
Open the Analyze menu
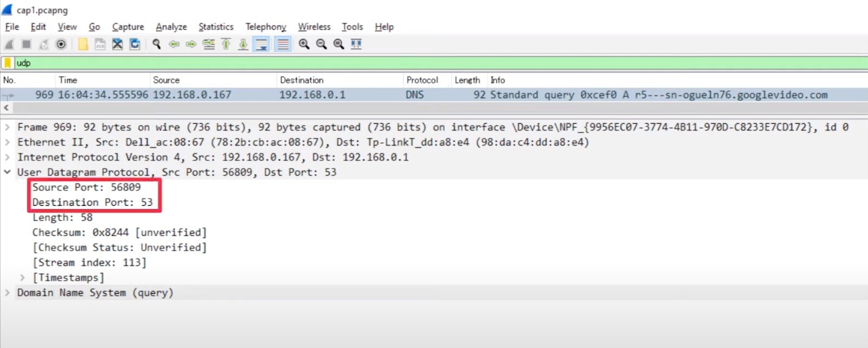click(171, 27)
